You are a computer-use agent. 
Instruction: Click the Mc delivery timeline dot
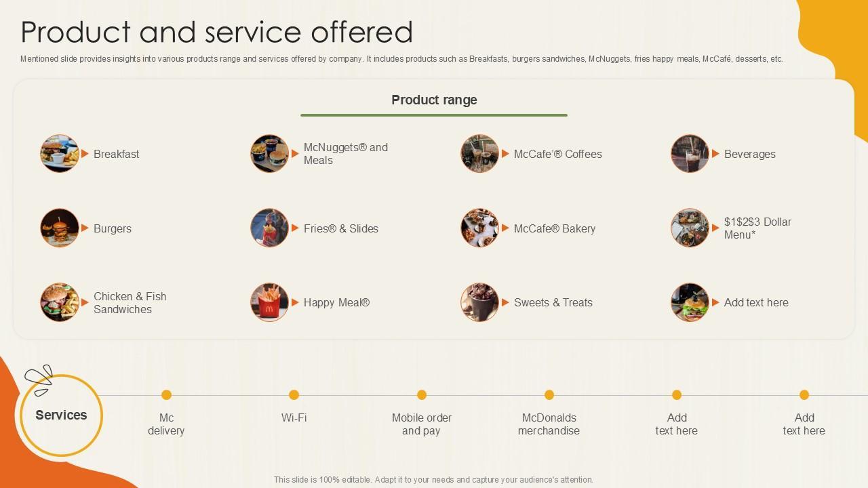click(x=166, y=395)
